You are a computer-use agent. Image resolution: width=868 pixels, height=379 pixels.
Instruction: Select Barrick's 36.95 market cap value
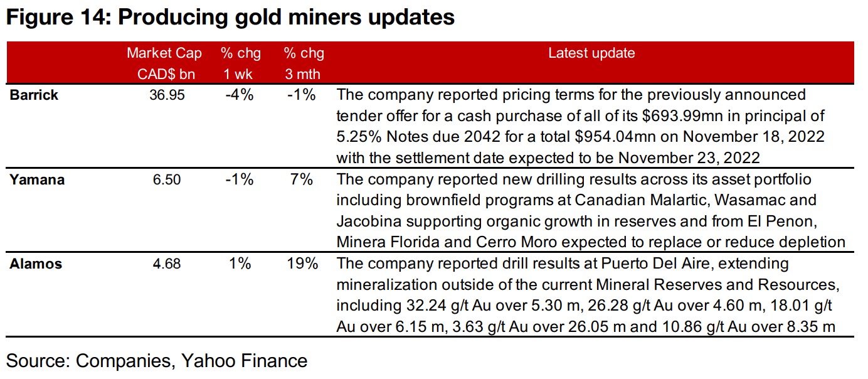[163, 95]
